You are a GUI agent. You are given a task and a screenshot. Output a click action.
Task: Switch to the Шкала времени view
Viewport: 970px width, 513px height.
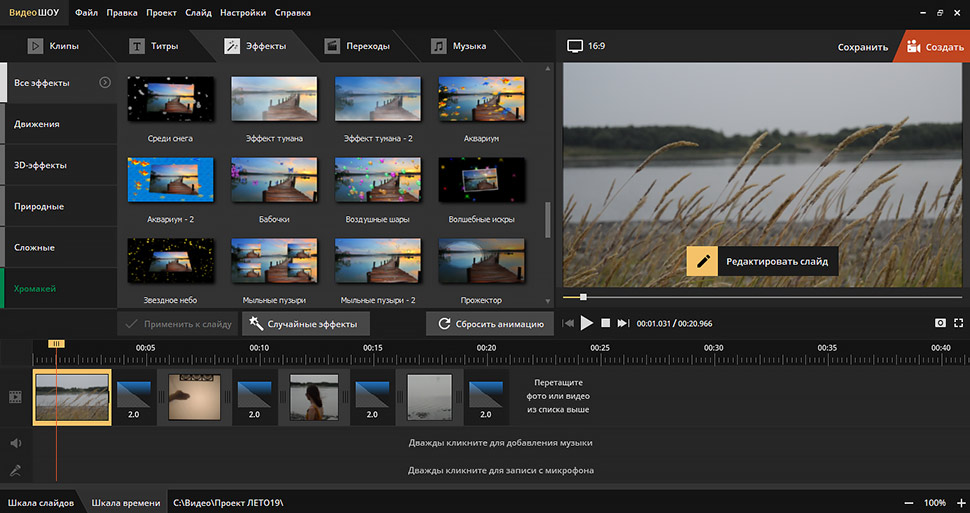pyautogui.click(x=126, y=502)
